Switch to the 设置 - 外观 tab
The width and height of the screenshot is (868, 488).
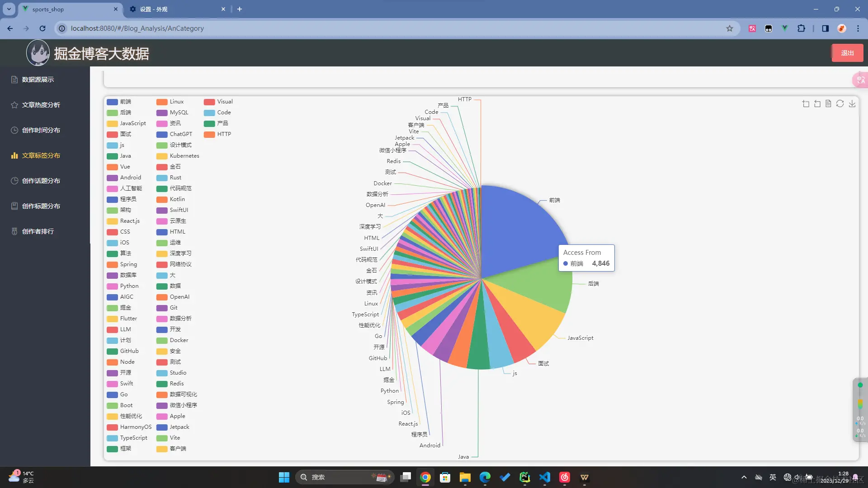[154, 9]
